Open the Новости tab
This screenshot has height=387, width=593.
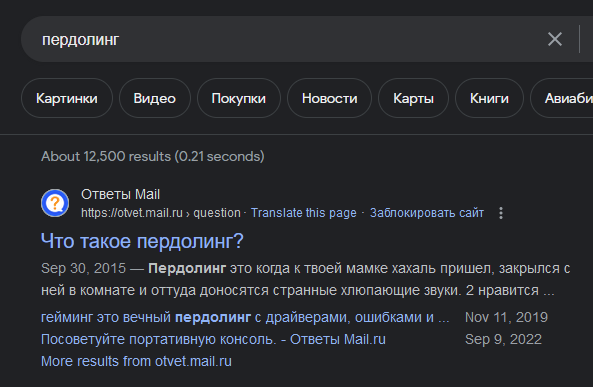pos(329,98)
